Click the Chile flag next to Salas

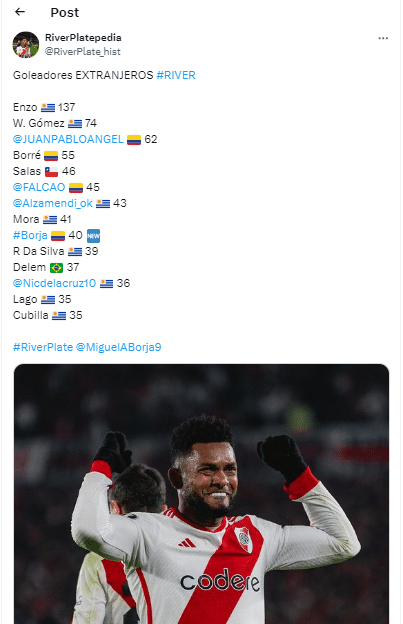(x=51, y=172)
